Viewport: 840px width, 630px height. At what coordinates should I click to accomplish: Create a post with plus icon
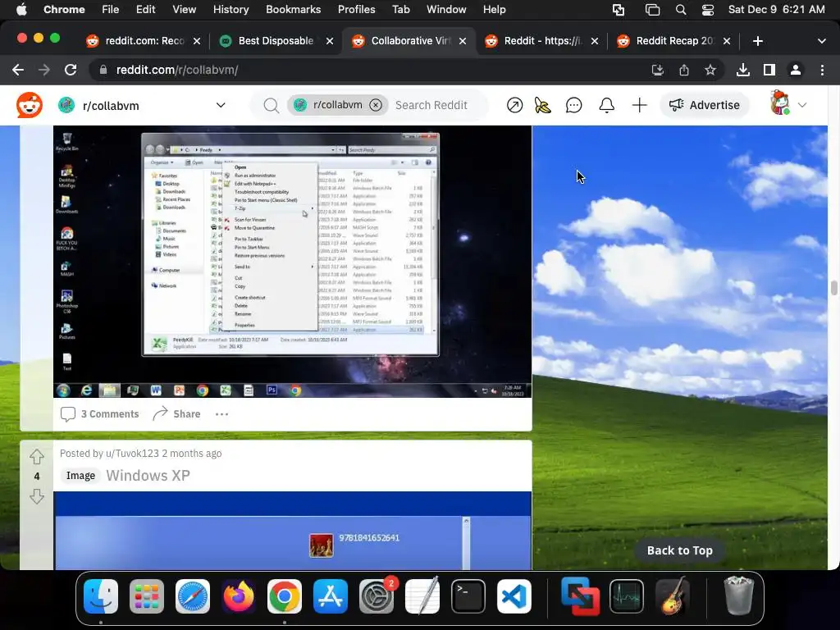pyautogui.click(x=639, y=105)
